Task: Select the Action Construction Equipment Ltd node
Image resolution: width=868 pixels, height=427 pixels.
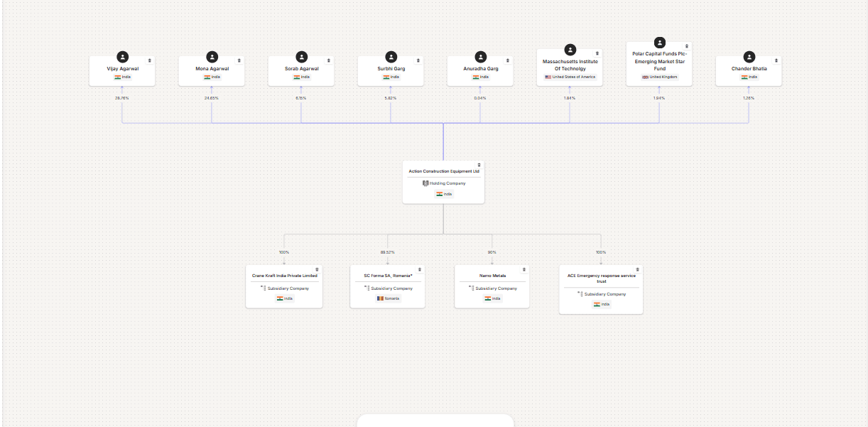Action: coord(443,181)
